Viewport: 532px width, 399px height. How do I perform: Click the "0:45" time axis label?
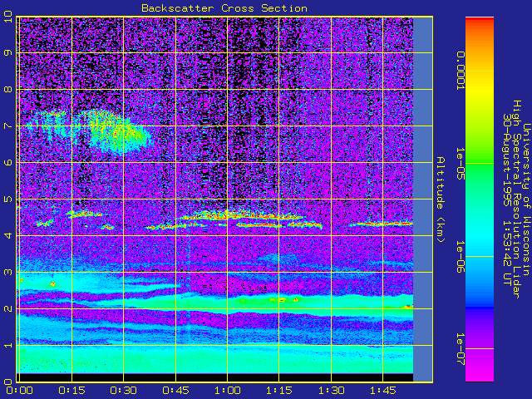[x=175, y=391]
